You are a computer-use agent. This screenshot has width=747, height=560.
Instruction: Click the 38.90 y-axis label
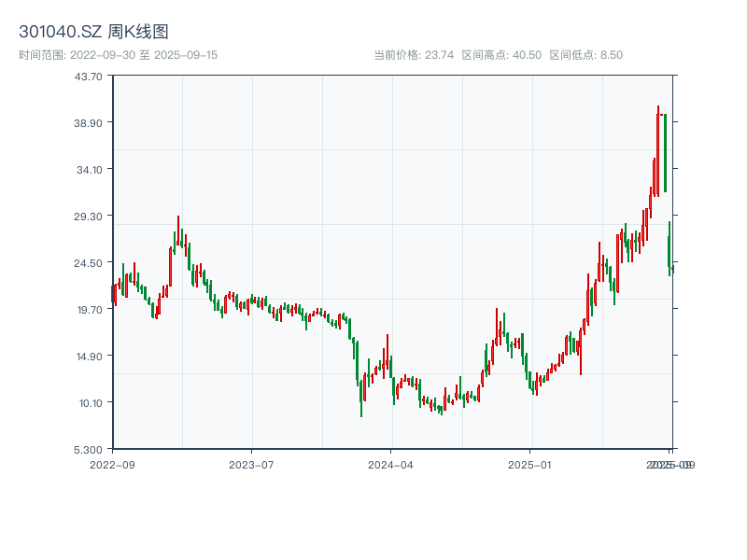tap(88, 123)
